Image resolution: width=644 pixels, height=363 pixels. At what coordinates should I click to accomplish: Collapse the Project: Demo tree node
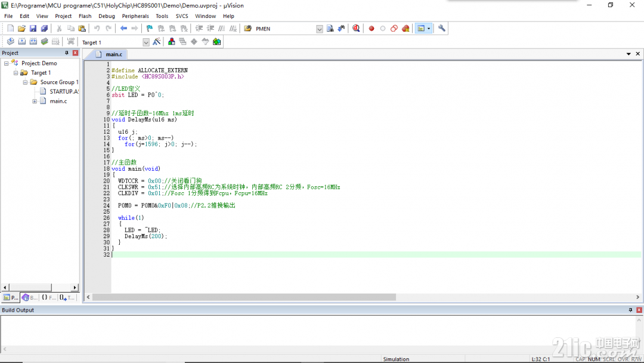click(6, 63)
